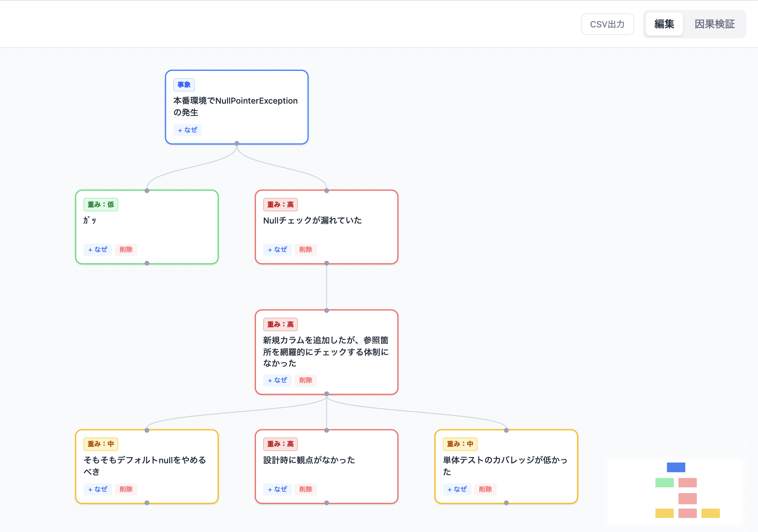Select the 編集 mode tab
This screenshot has width=758, height=532.
pyautogui.click(x=664, y=24)
